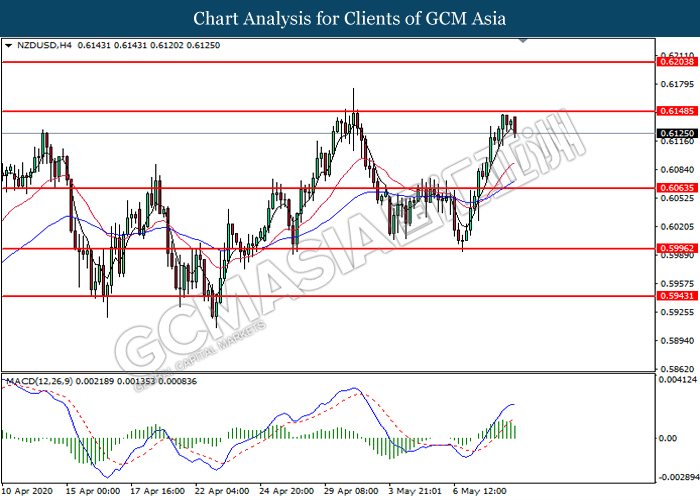The image size is (700, 500).
Task: Click the 0.60840 price scale value
Action: point(677,170)
